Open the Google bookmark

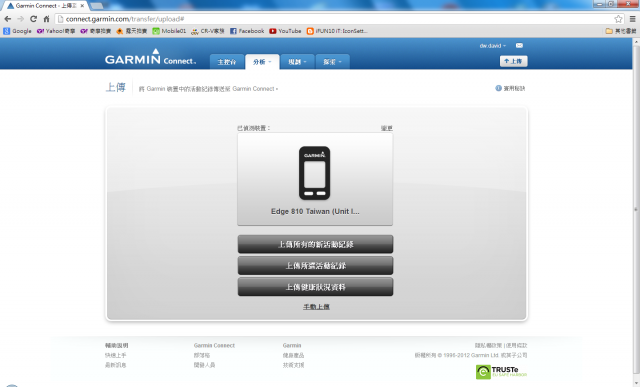[x=18, y=31]
